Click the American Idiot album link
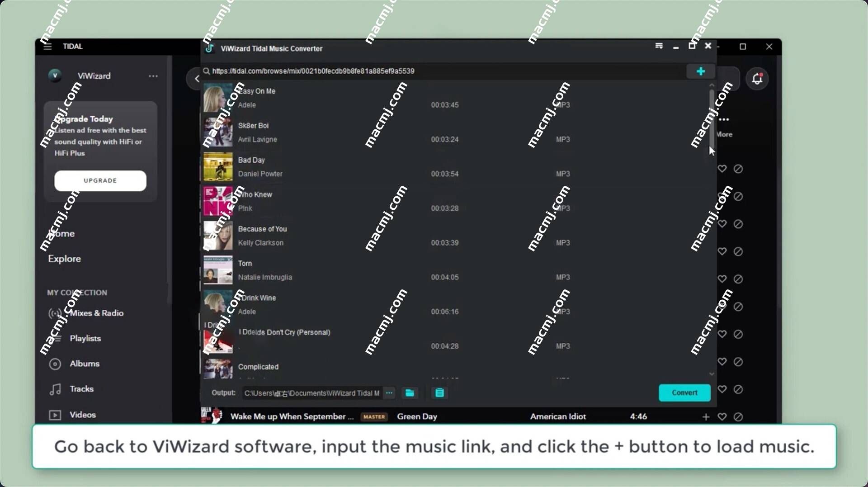868x487 pixels. [558, 416]
